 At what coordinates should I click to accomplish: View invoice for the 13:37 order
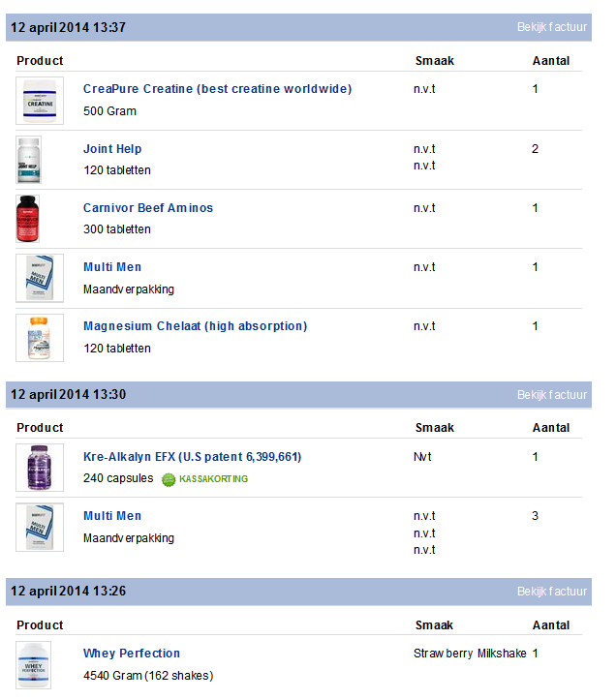coord(551,27)
